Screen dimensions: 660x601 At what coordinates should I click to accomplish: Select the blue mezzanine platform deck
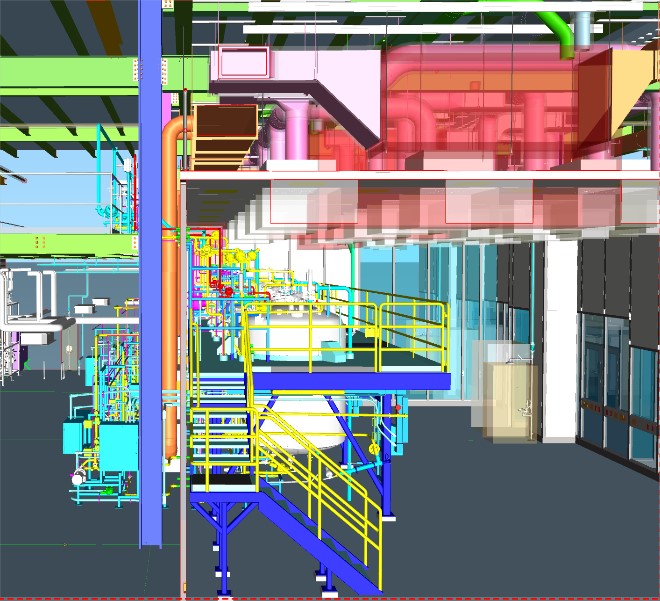350,381
